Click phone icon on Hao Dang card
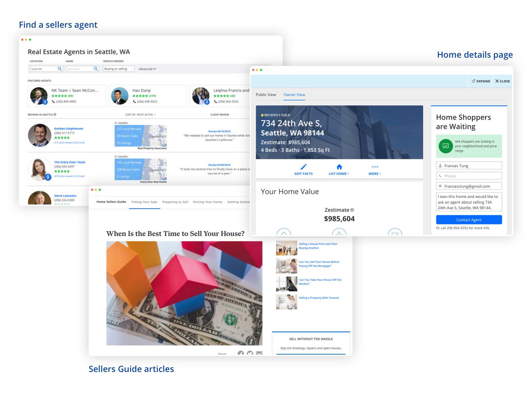Image resolution: width=532 pixels, height=396 pixels. tap(134, 102)
